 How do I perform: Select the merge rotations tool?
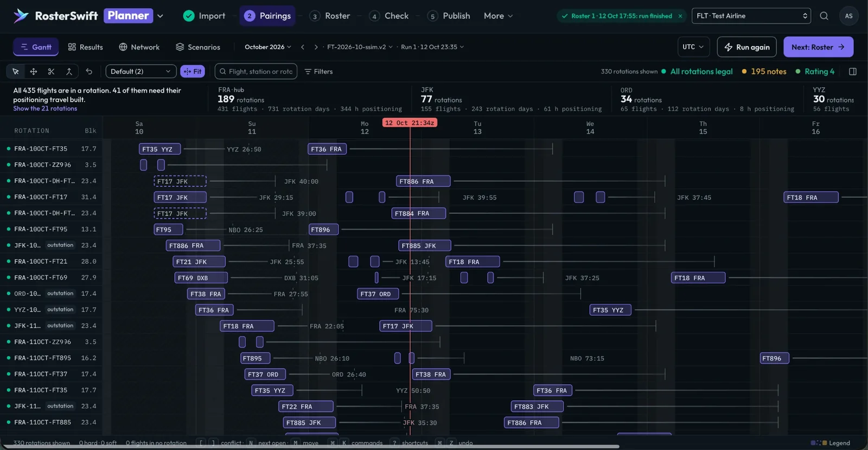pyautogui.click(x=69, y=71)
